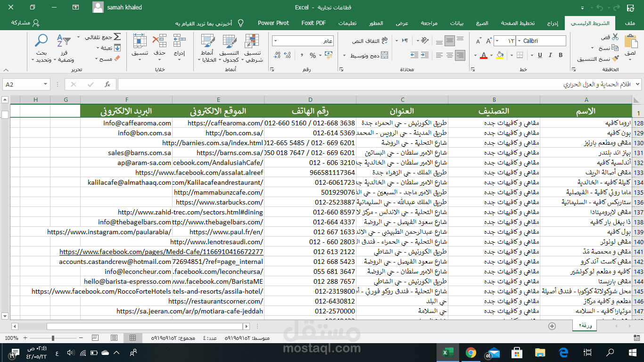Click the decrease decimal icon
This screenshot has height=362, width=644.
(277, 56)
